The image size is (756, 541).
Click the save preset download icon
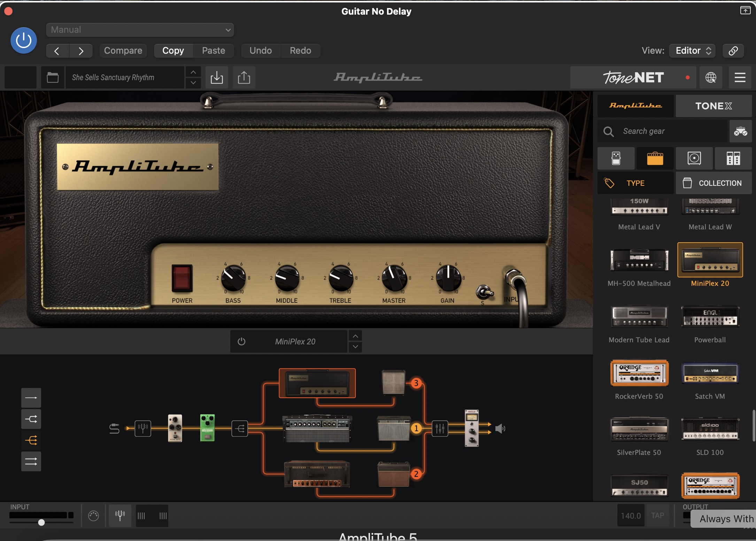(x=217, y=77)
